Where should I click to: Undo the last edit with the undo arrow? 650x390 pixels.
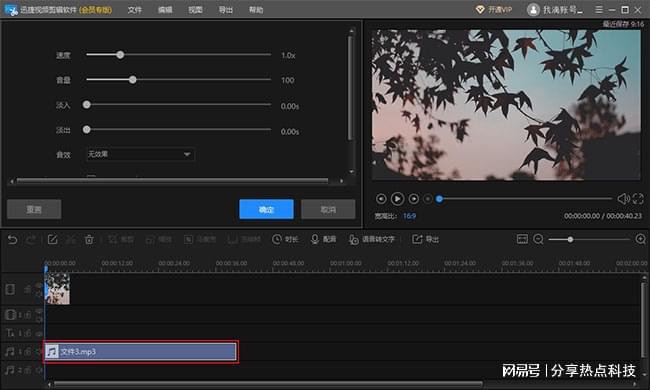(x=12, y=240)
